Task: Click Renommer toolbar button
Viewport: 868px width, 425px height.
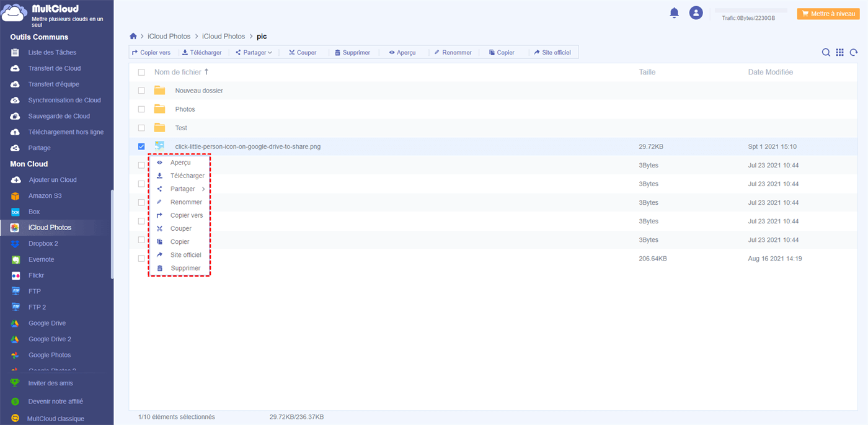Action: coord(453,53)
